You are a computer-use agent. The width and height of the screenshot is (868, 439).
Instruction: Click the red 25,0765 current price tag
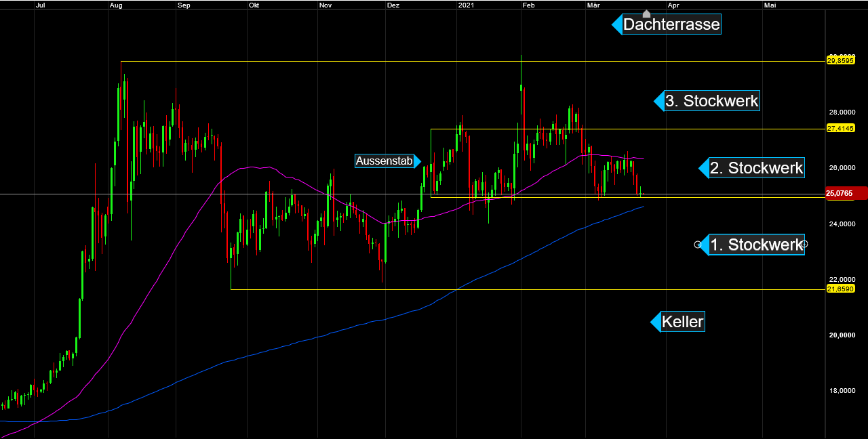click(846, 193)
